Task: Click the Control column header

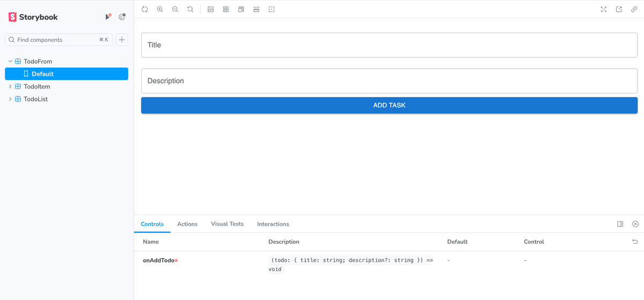Action: (534, 242)
